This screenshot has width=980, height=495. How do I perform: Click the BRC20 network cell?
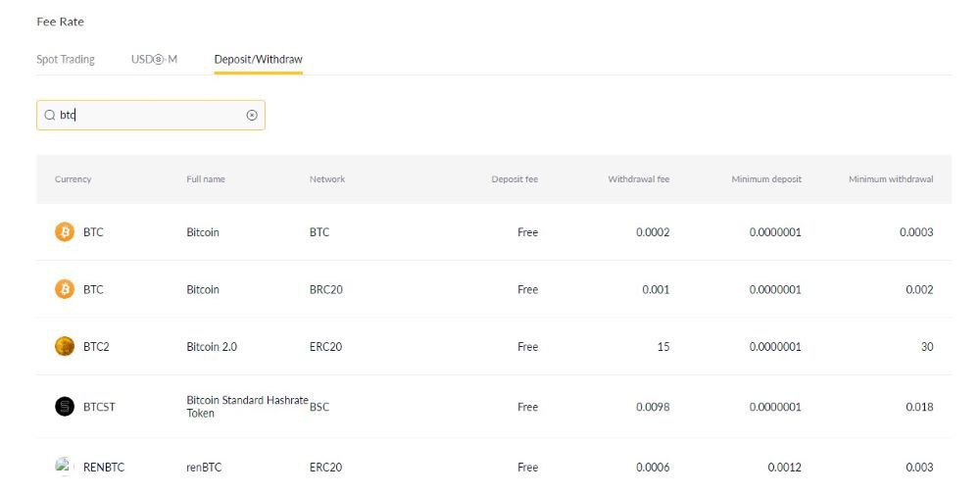tap(326, 289)
